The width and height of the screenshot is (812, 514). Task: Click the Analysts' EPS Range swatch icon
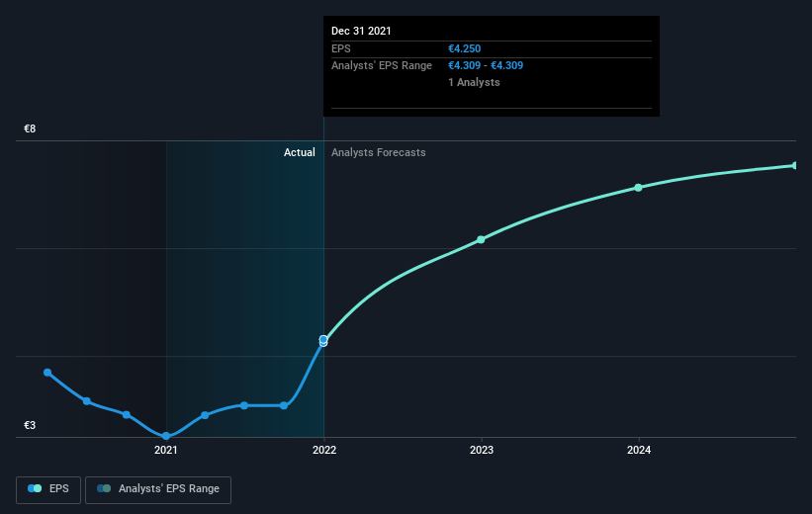click(x=104, y=488)
